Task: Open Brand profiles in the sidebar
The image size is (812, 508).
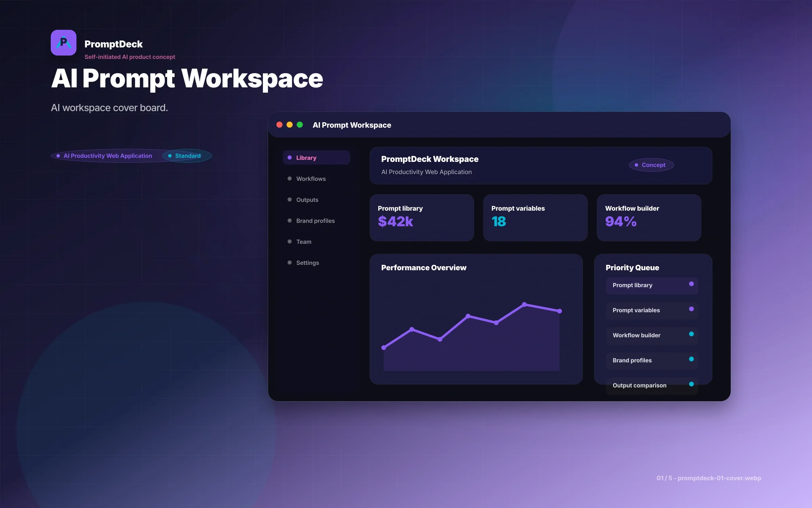Action: (x=316, y=221)
